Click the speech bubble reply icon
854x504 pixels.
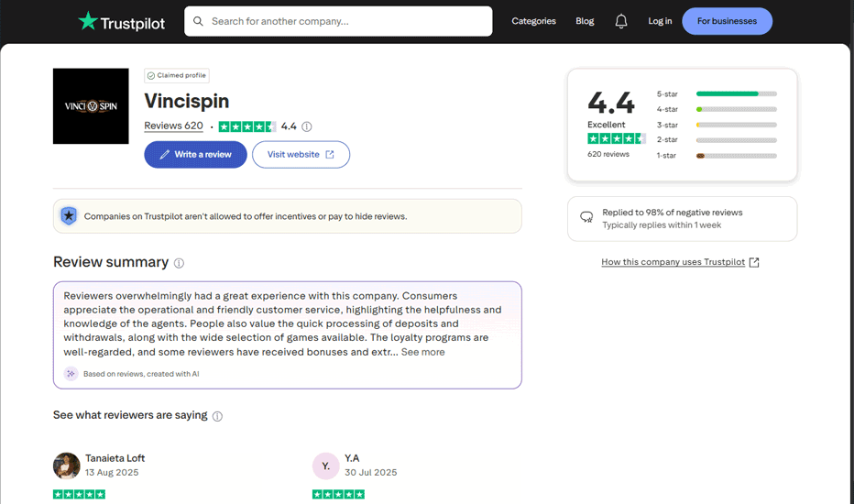pyautogui.click(x=586, y=217)
